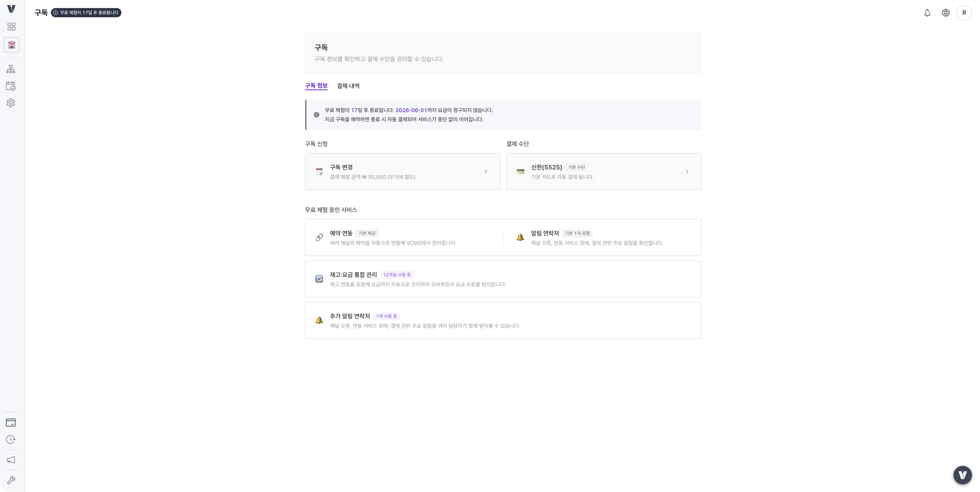This screenshot has height=492, width=980.
Task: Open the reservation calendar icon
Action: [x=11, y=86]
